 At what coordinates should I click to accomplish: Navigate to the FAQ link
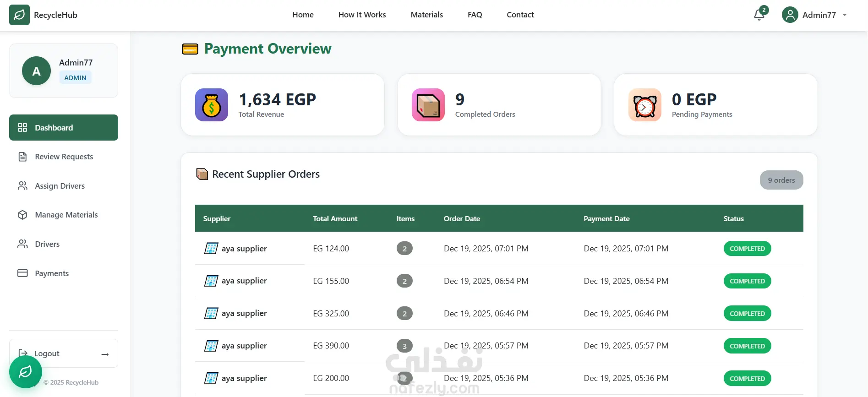(x=475, y=15)
